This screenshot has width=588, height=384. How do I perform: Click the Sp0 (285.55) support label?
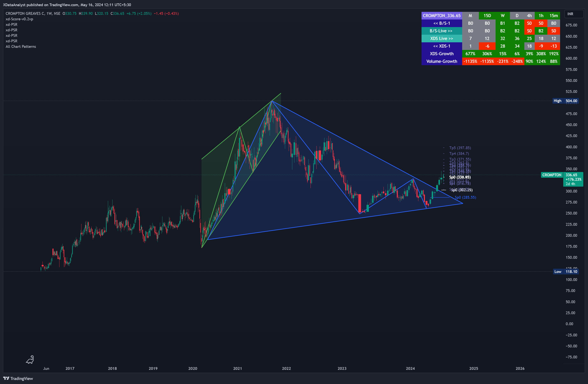pos(465,197)
